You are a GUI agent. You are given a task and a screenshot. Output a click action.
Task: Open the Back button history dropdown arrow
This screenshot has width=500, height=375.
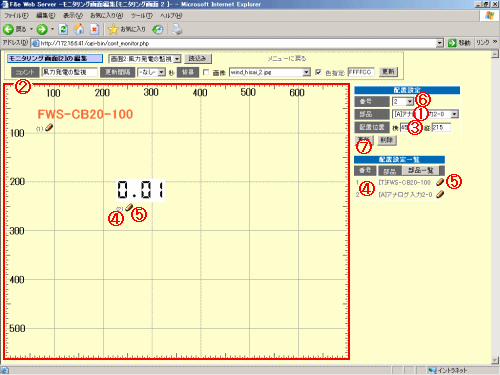[x=31, y=29]
